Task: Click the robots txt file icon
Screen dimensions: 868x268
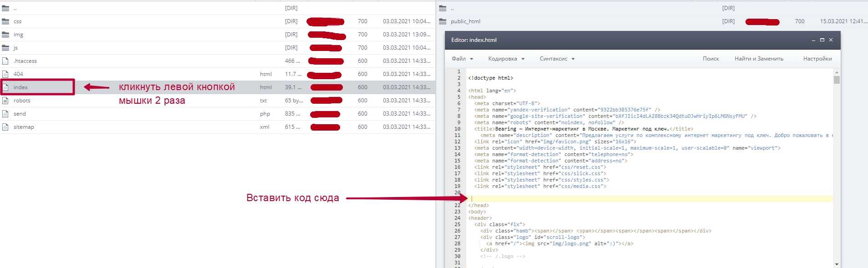Action: pos(5,101)
